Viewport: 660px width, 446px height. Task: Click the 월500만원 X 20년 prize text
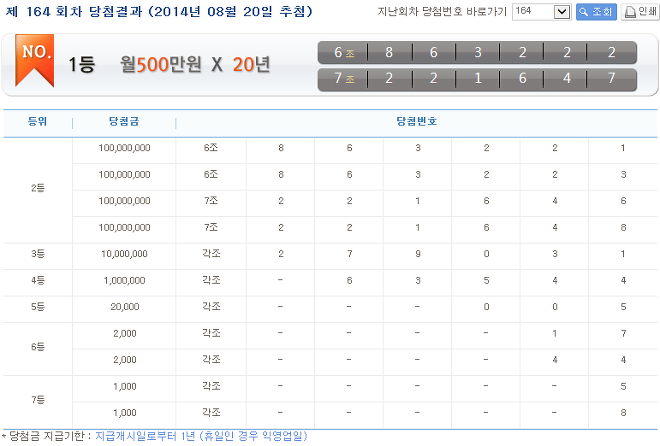(195, 65)
